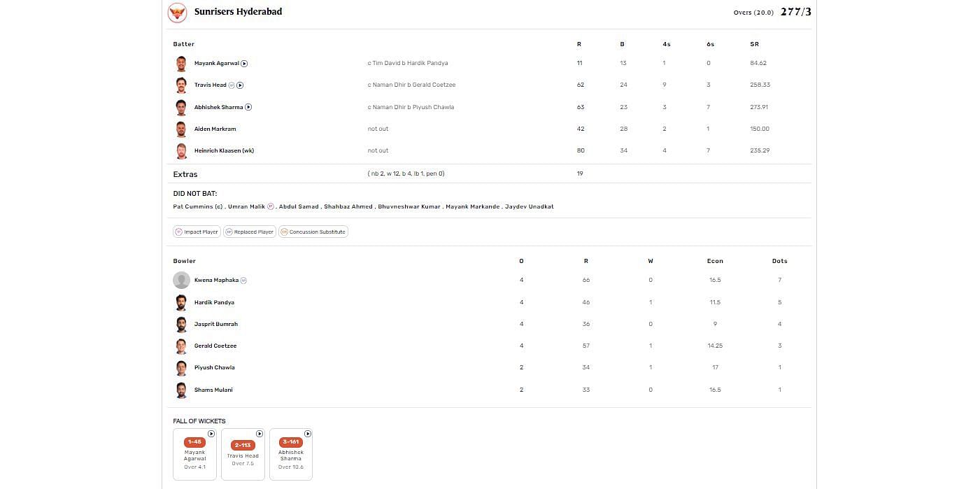980x489 pixels.
Task: Click Travis Head's avatar photo
Action: tap(181, 85)
